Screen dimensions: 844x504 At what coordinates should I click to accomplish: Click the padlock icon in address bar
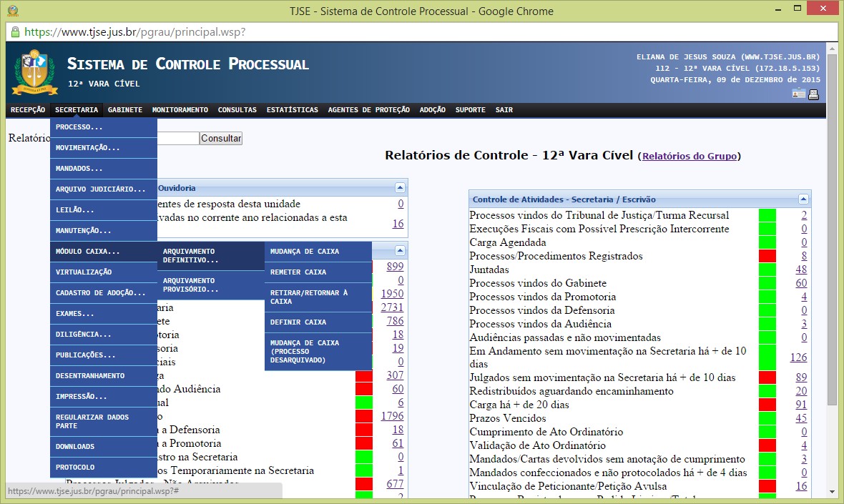pyautogui.click(x=15, y=32)
